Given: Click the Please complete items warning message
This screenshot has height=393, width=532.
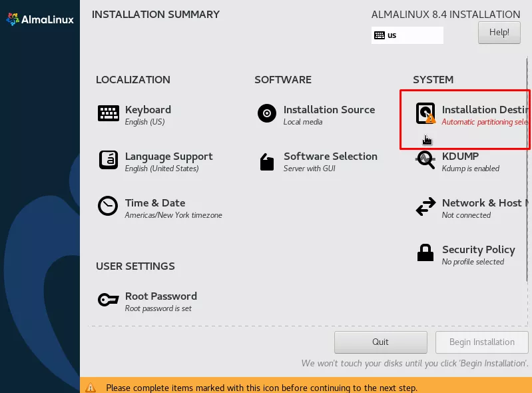Looking at the screenshot, I should 261,388.
